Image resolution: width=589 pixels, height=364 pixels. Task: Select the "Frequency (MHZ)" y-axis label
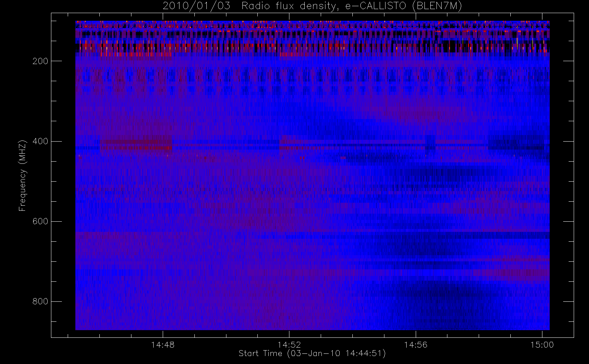[x=23, y=175]
